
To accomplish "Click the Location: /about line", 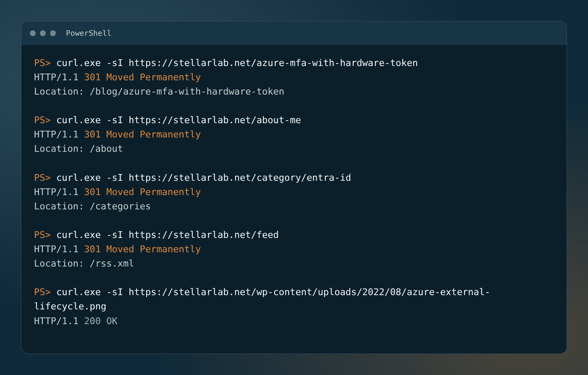I will [79, 149].
